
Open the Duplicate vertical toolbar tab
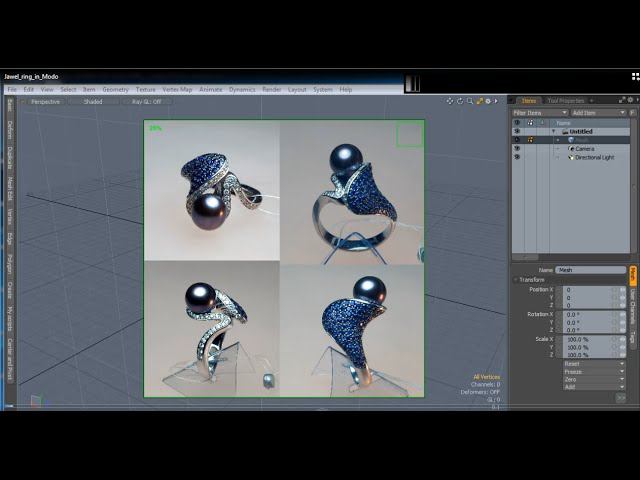coord(10,158)
